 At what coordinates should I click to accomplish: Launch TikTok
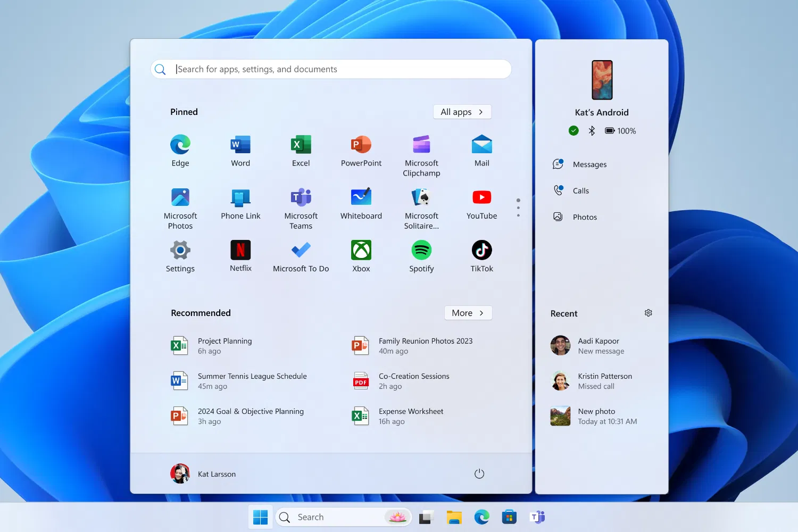click(482, 256)
